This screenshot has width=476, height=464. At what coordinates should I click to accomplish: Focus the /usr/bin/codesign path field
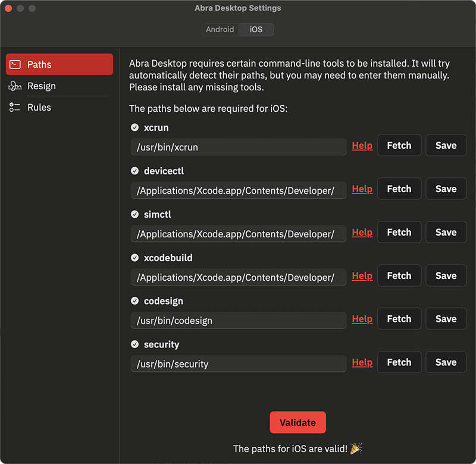click(239, 321)
